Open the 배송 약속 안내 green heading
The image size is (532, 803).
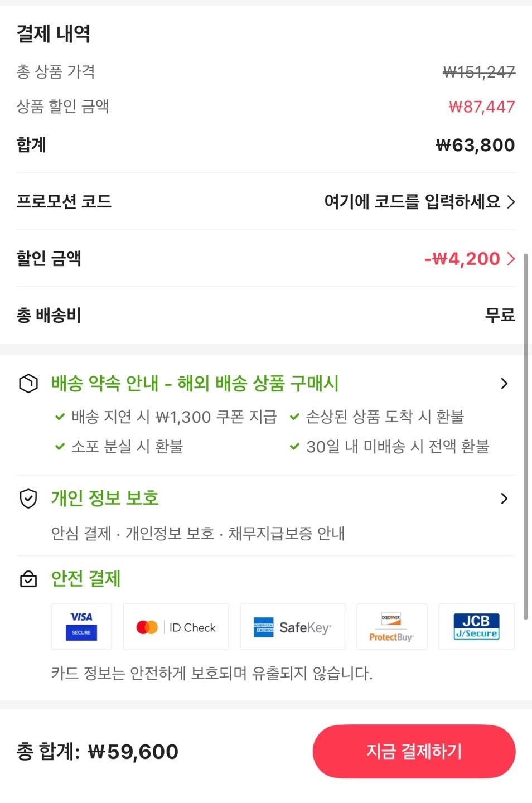pyautogui.click(x=195, y=383)
